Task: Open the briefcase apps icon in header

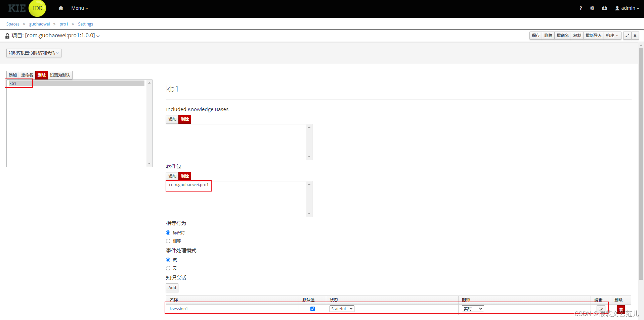Action: pos(604,8)
